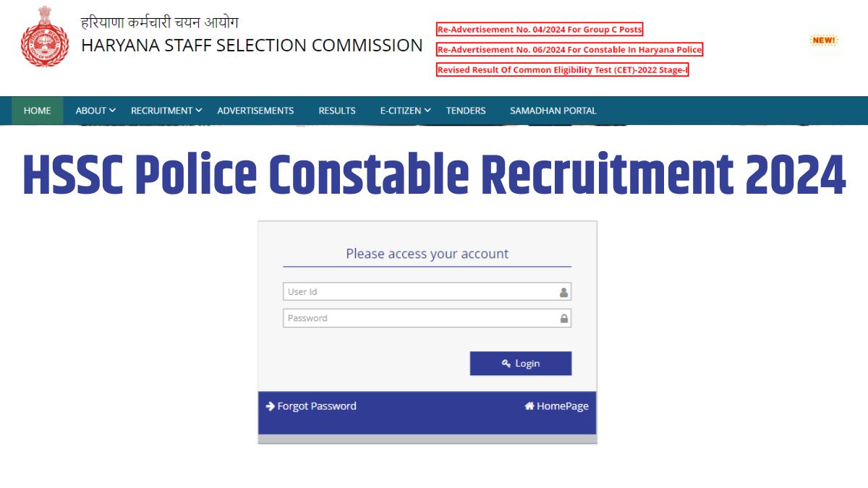Open the TENDERS page from navigation

point(465,111)
